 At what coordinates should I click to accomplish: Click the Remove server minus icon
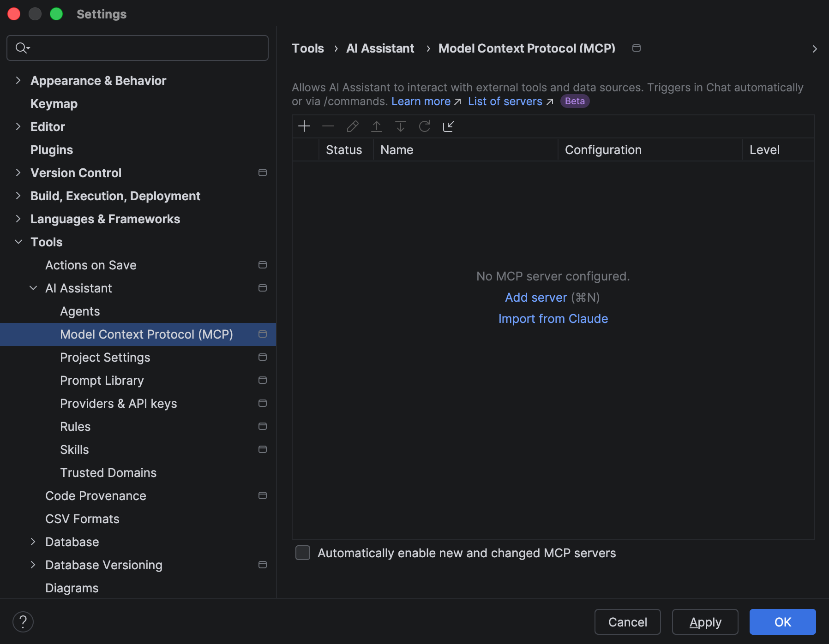tap(328, 126)
